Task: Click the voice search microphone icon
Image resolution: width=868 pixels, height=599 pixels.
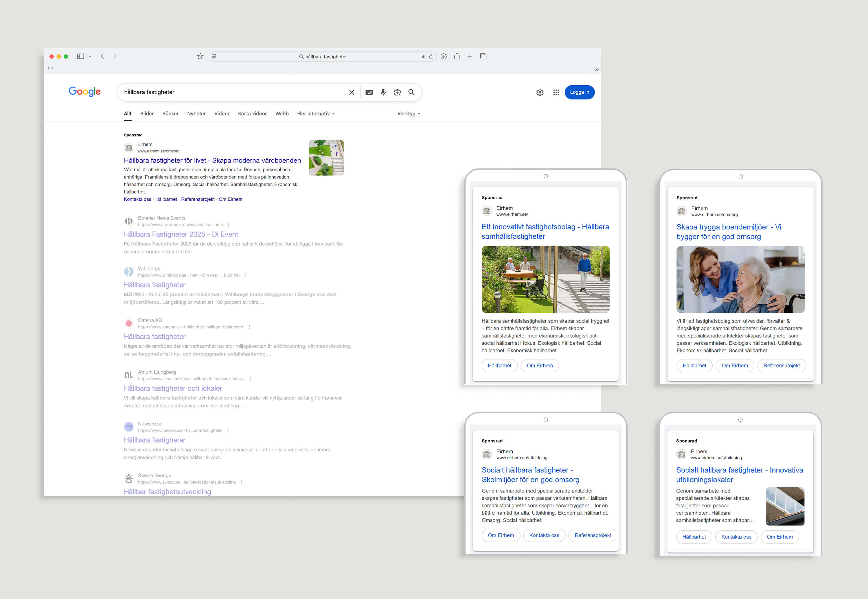Action: (383, 92)
